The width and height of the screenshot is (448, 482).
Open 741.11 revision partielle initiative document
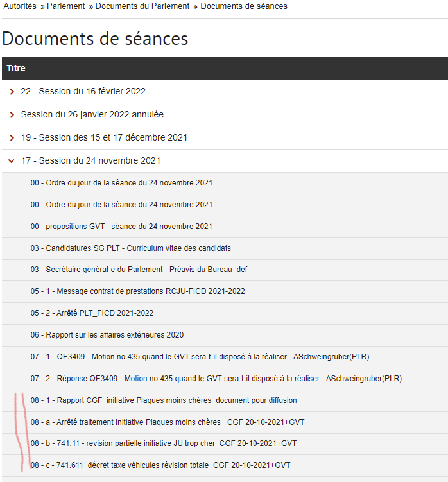pos(163,443)
